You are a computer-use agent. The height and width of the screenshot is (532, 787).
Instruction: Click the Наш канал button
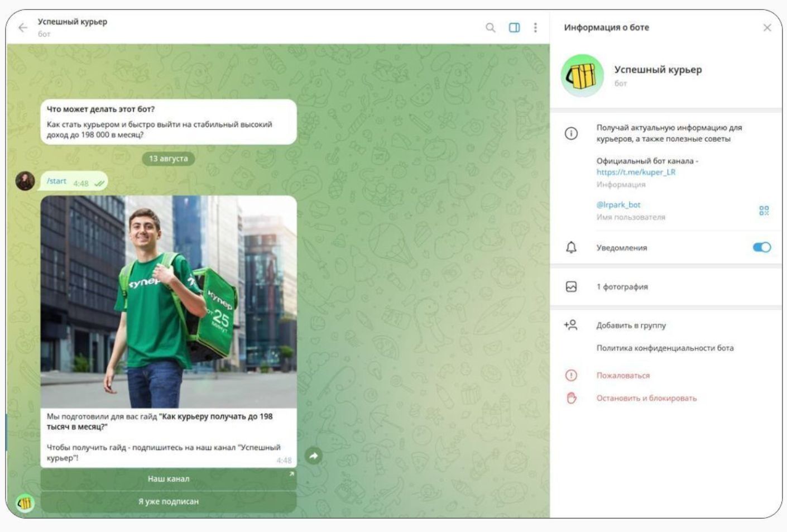(169, 479)
